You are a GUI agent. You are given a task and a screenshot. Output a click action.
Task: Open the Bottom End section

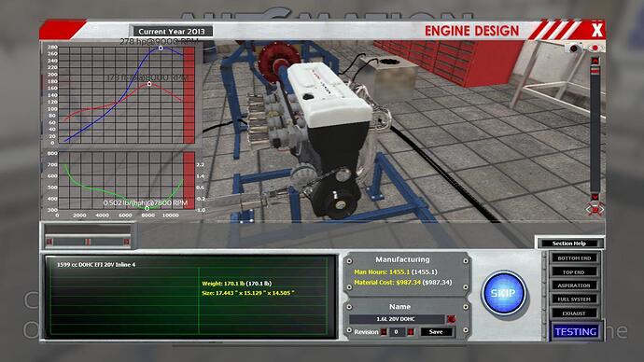[x=574, y=258]
